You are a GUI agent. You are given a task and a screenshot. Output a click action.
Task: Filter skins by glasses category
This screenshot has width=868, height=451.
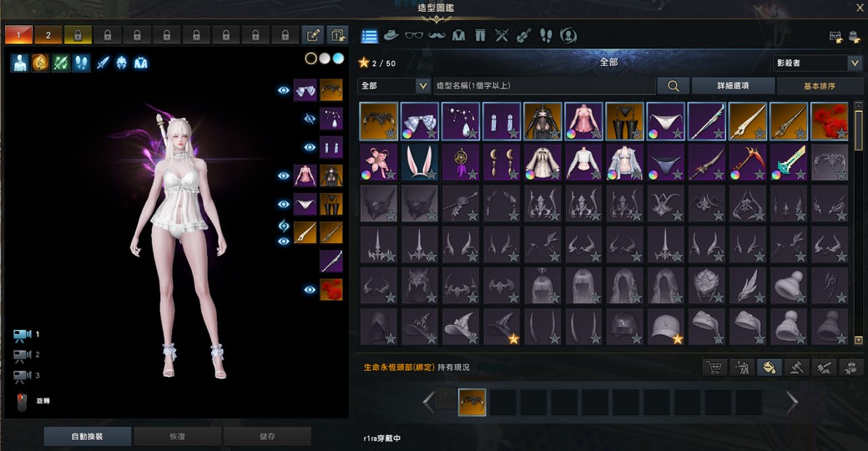tap(414, 36)
